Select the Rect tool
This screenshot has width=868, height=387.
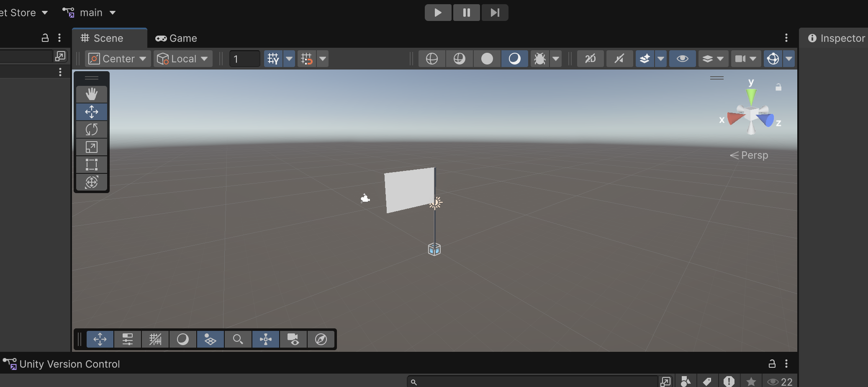pos(92,165)
